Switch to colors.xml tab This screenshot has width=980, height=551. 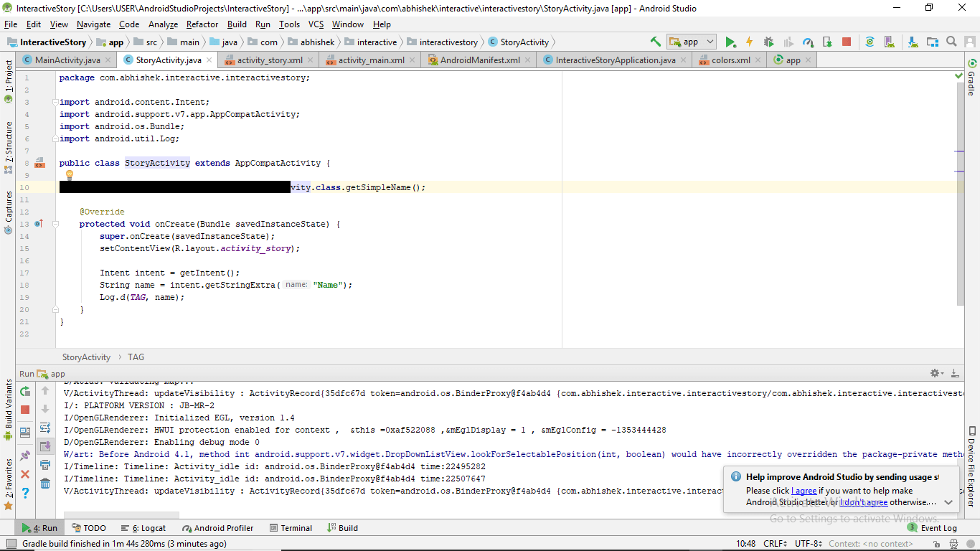tap(731, 60)
